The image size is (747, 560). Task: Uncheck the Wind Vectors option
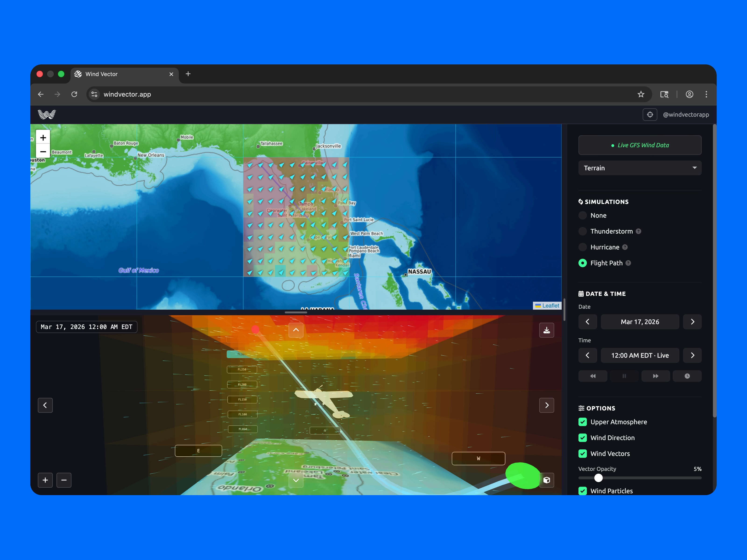pyautogui.click(x=582, y=454)
